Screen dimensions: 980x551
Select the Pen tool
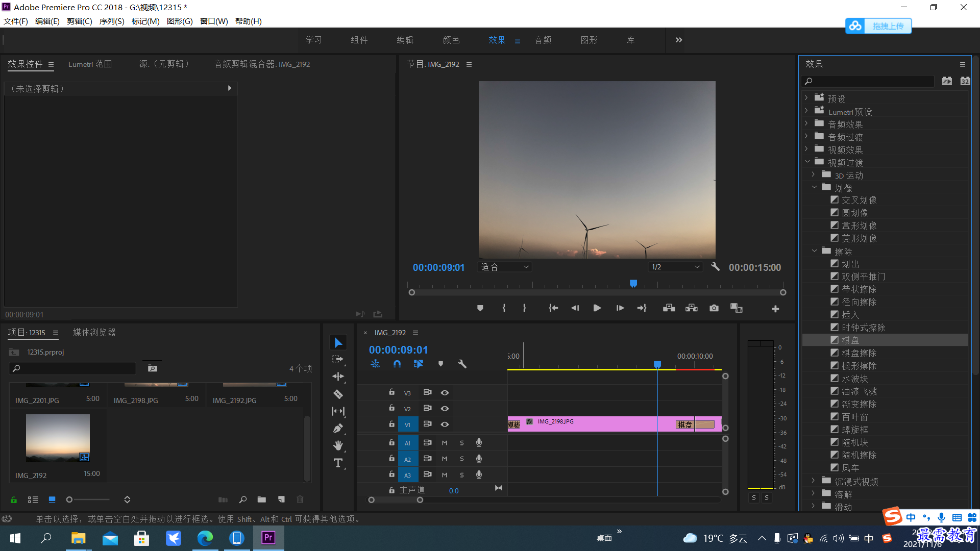[338, 429]
